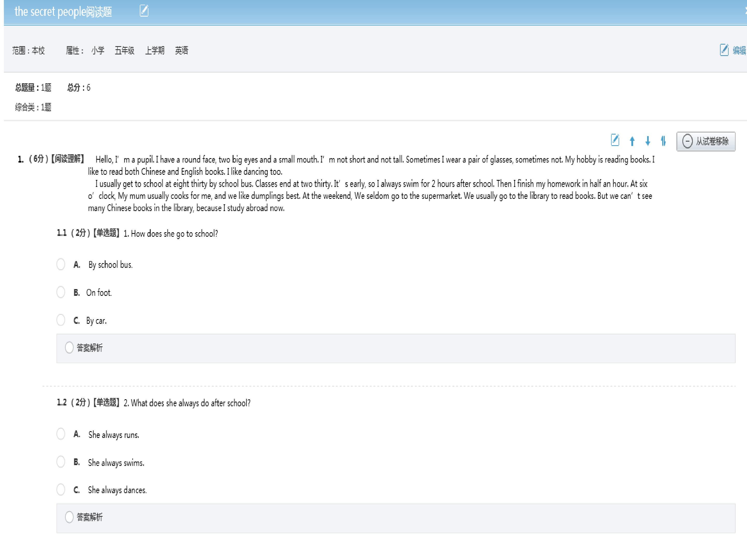Screen dimensions: 747x560
Task: Select option A By school bus
Action: (61, 264)
